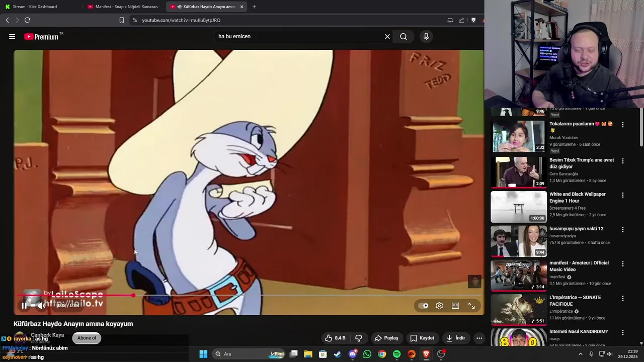Open the YouTube hamburger guide menu

point(12,36)
